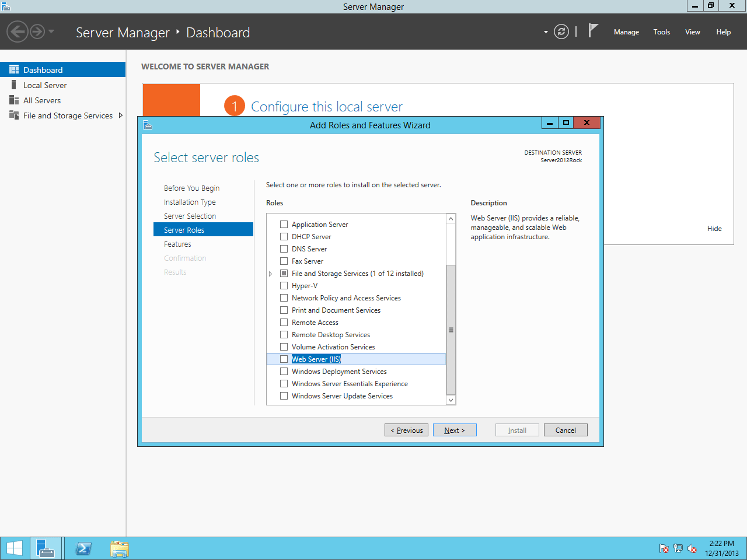
Task: Click the roles list scroll up arrow
Action: click(x=451, y=219)
